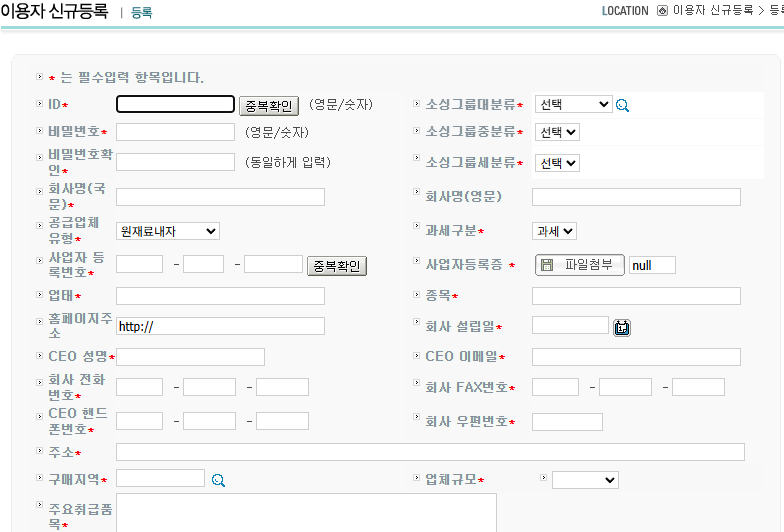Open the 과세구분 과세 dropdown

(x=554, y=231)
